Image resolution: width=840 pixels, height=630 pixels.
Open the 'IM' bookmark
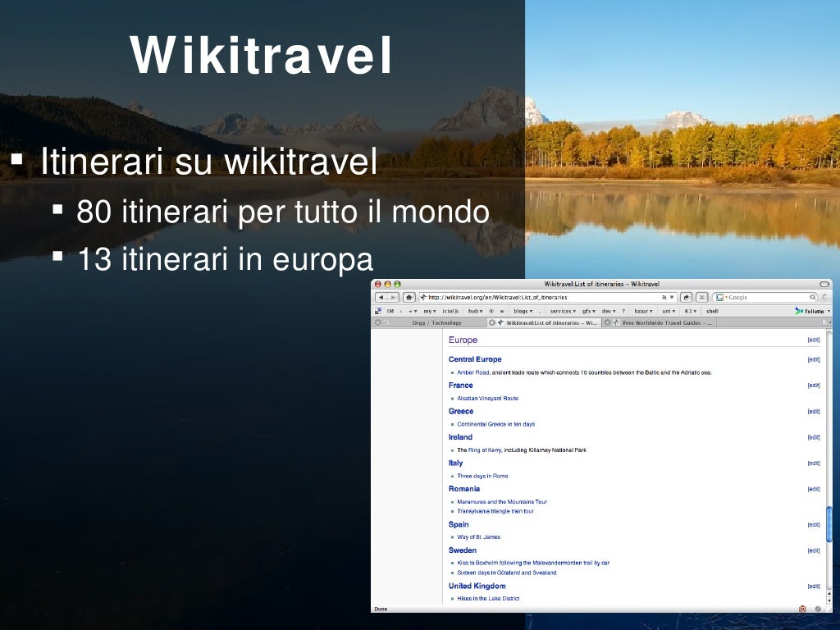pyautogui.click(x=390, y=311)
